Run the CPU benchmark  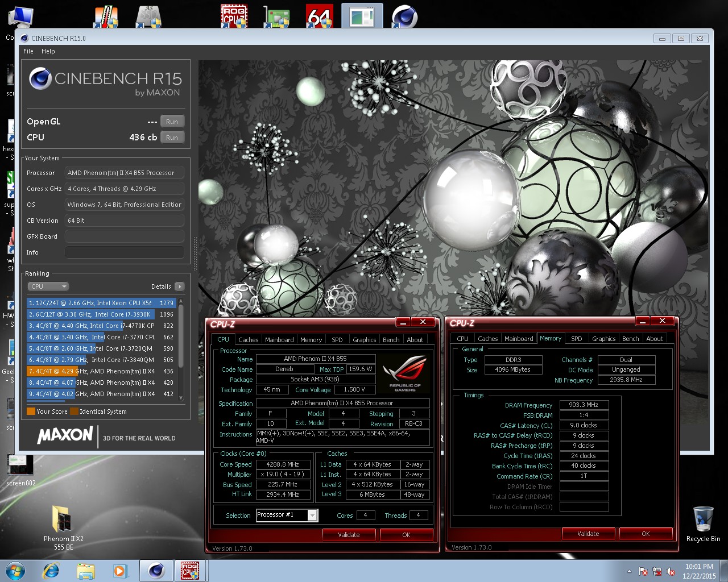point(172,138)
